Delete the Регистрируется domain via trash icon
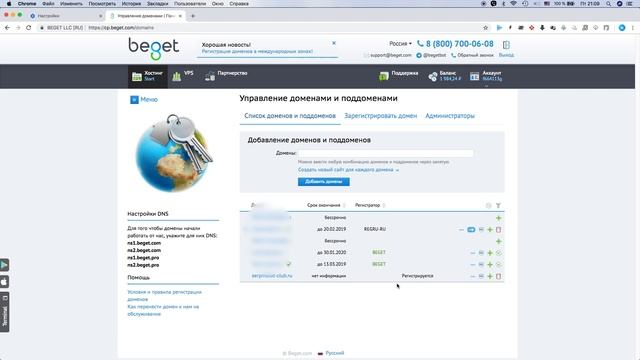 coord(498,276)
